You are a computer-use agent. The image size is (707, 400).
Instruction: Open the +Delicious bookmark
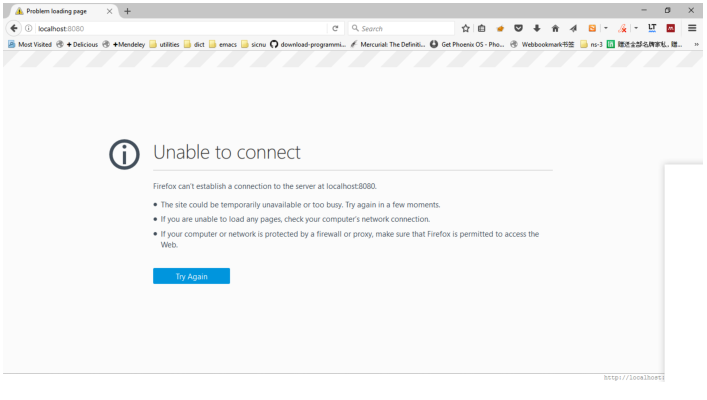(77, 44)
